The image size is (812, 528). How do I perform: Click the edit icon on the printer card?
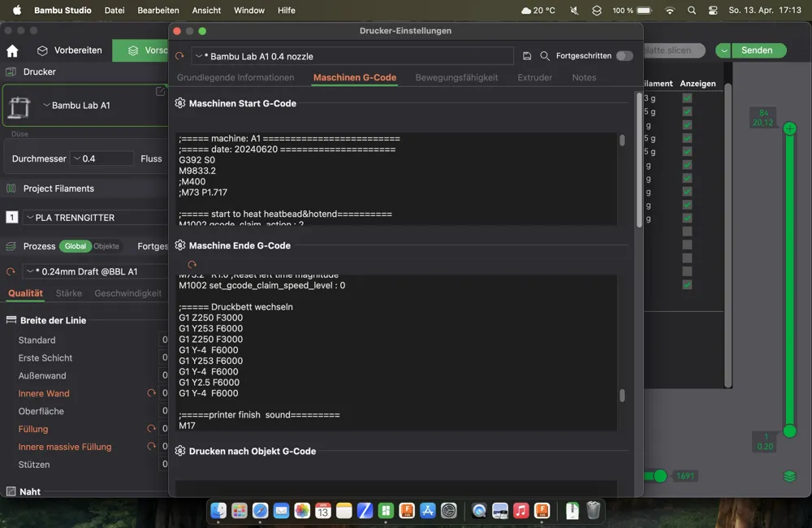[x=160, y=92]
